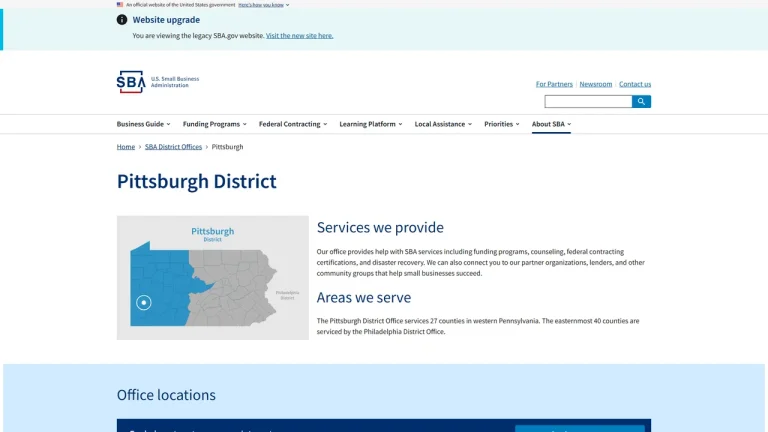This screenshot has width=768, height=432.
Task: Open the Learning Platform menu
Action: pos(371,124)
